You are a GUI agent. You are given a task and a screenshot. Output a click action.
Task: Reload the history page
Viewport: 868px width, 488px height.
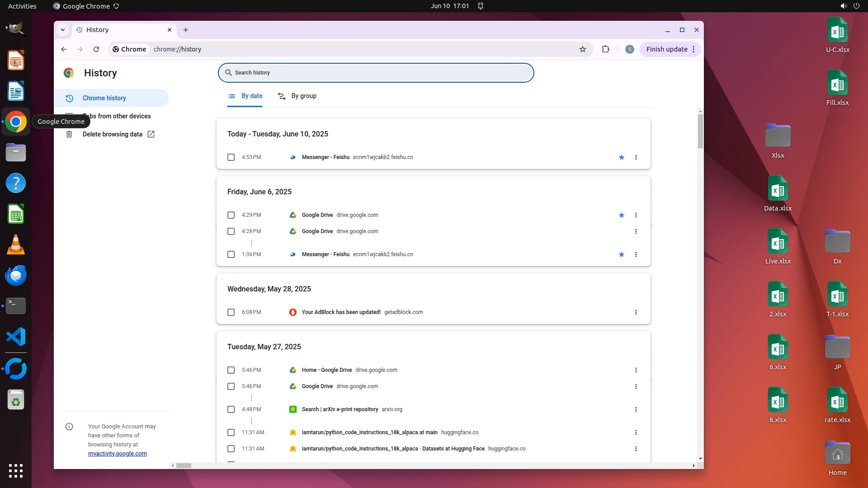point(96,49)
